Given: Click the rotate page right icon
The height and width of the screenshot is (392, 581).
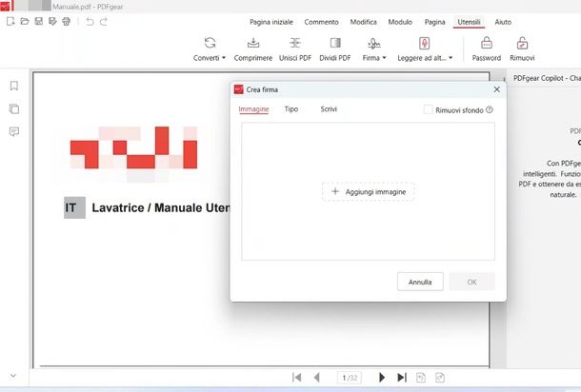Looking at the screenshot, I should [x=440, y=378].
